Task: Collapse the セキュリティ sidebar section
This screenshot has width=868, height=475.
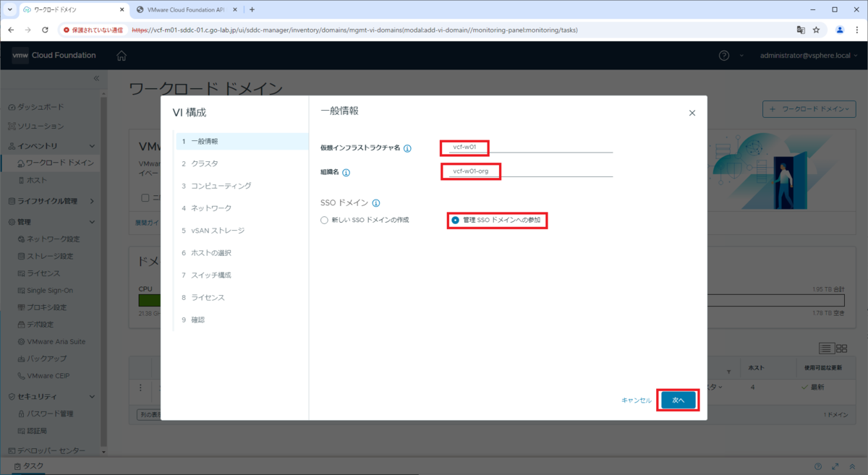Action: (x=91, y=397)
